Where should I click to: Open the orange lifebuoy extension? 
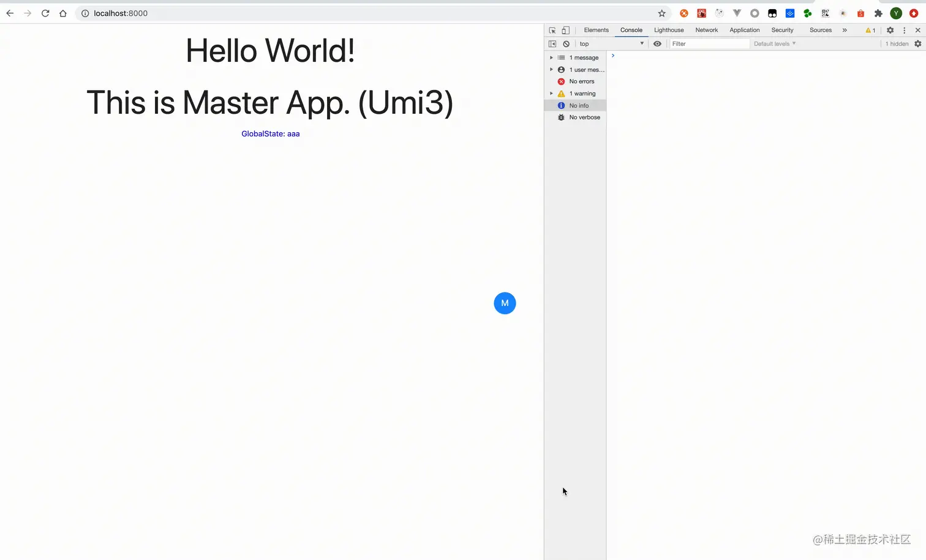click(x=684, y=13)
